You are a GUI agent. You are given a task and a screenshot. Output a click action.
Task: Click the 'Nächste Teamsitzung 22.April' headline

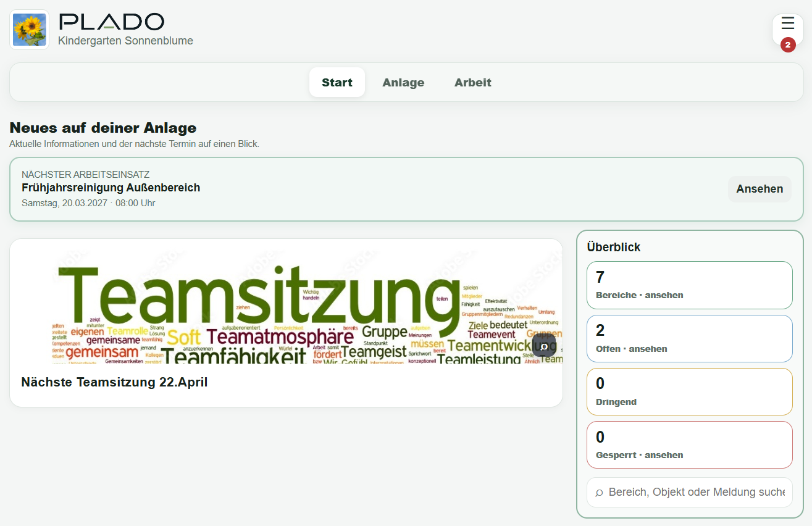114,382
